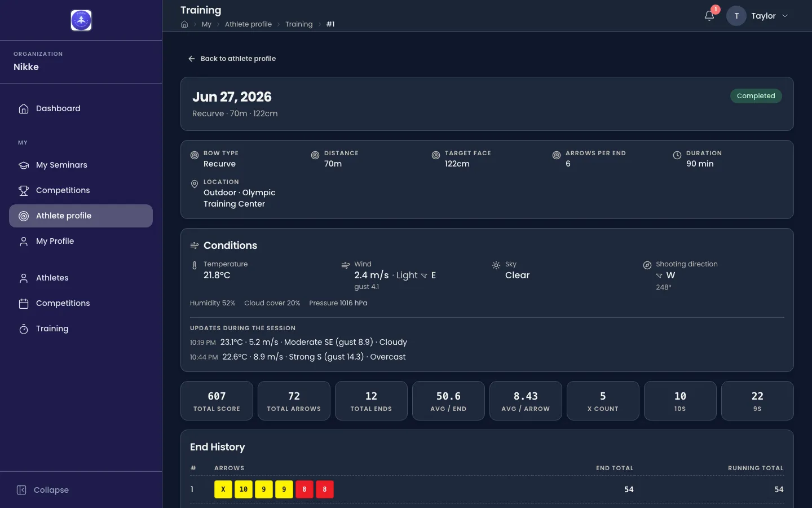
Task: Click the yellow 10 arrow score
Action: tap(244, 489)
